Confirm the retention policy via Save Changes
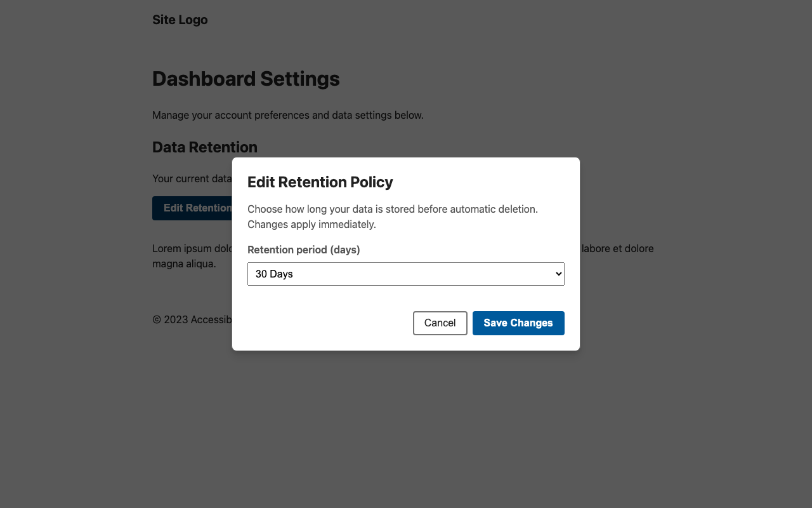 518,323
